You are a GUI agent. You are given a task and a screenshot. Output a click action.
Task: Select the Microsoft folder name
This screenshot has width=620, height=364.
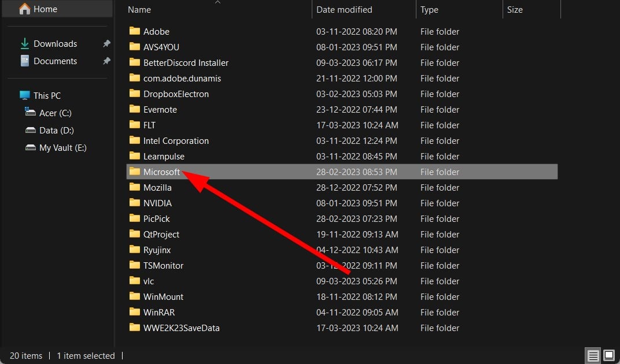click(161, 172)
